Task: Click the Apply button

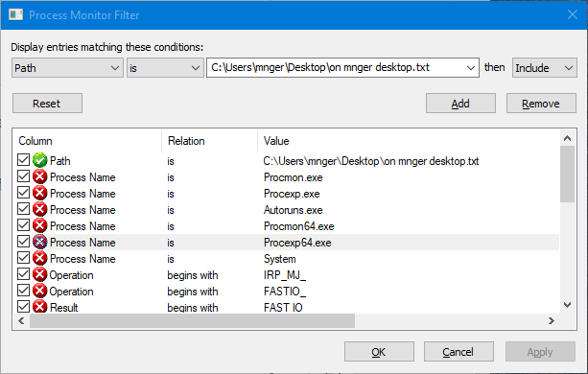Action: (x=540, y=352)
